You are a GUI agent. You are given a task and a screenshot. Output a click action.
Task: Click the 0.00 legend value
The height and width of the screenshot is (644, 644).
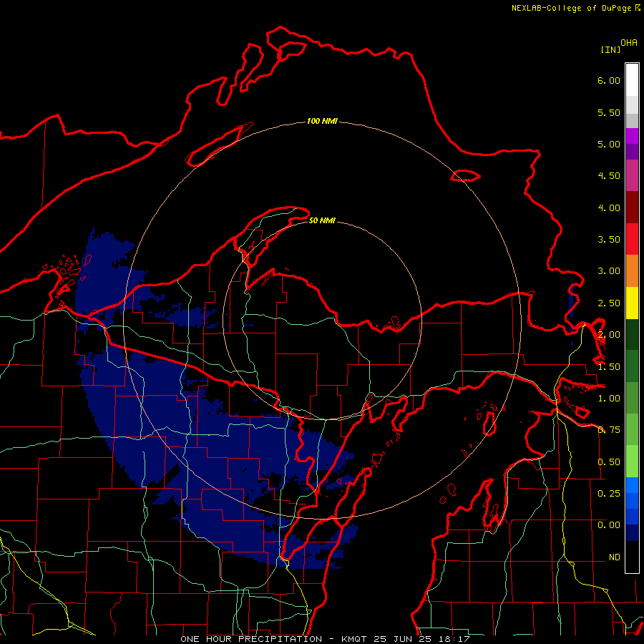click(x=609, y=525)
